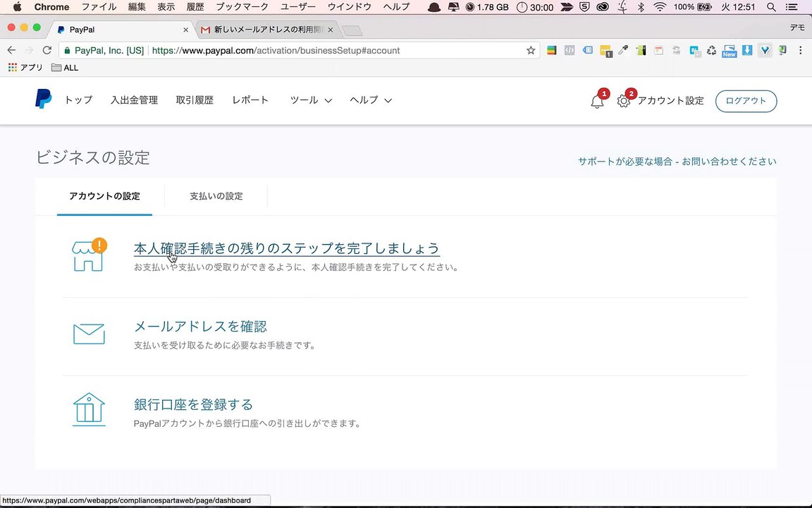The image size is (812, 508).
Task: Close the PayPal browser tab
Action: point(186,30)
